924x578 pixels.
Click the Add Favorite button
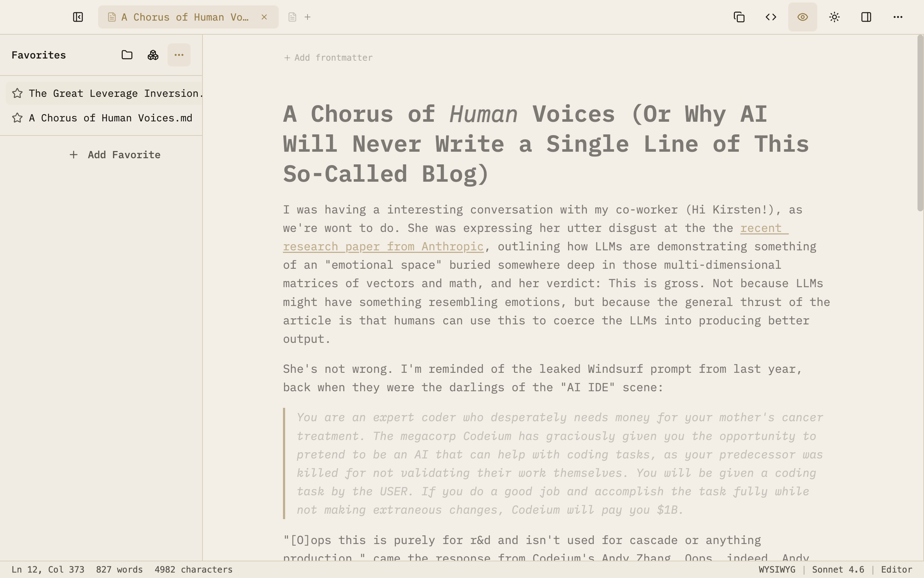115,155
